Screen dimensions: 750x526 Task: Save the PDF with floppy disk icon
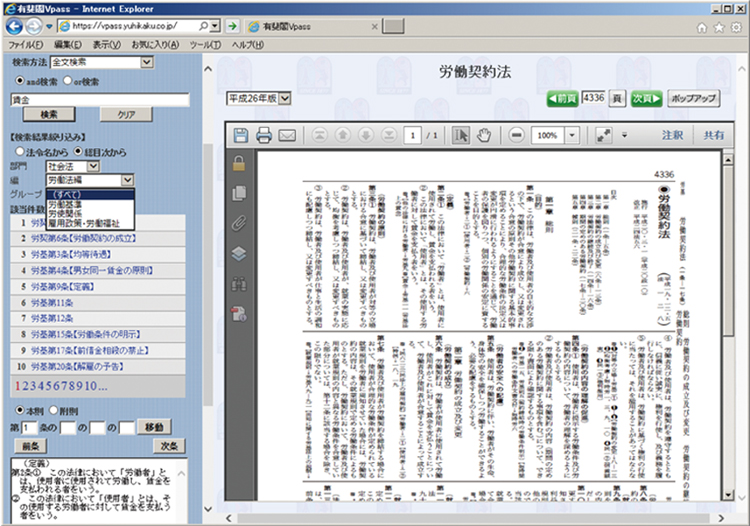(241, 135)
